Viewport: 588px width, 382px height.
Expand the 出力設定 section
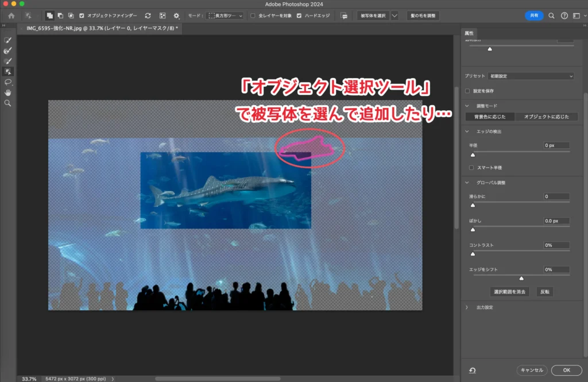(x=467, y=307)
